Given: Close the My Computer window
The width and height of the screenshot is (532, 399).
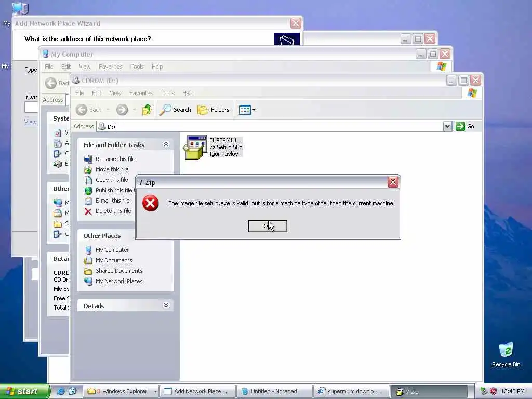Looking at the screenshot, I should point(445,54).
